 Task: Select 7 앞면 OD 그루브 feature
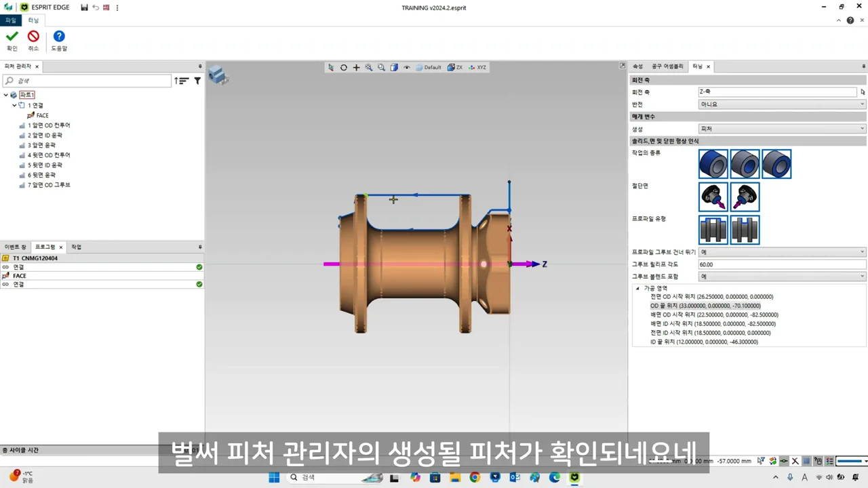pos(49,185)
